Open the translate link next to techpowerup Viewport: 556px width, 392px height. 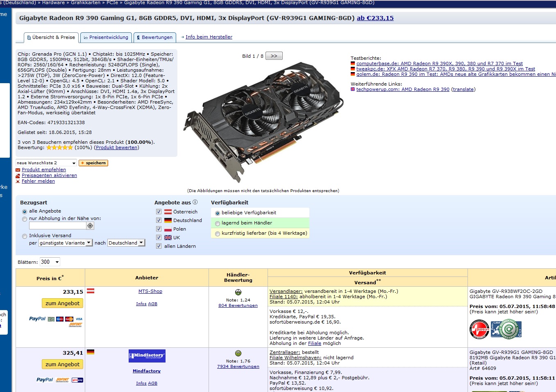(463, 89)
